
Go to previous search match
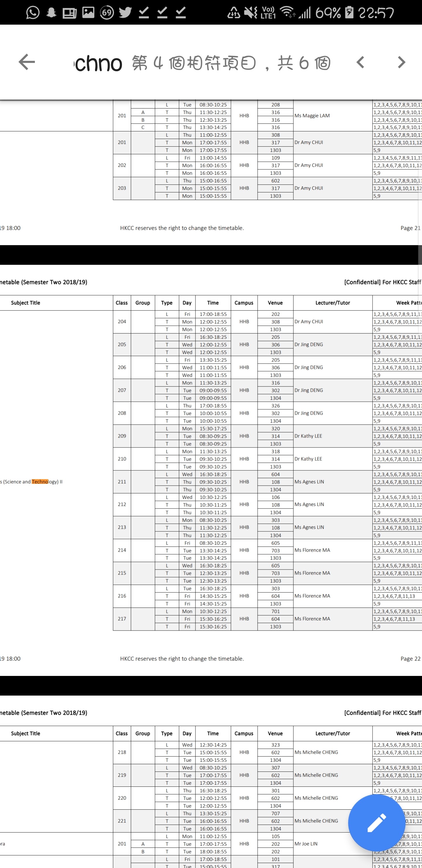[x=360, y=62]
